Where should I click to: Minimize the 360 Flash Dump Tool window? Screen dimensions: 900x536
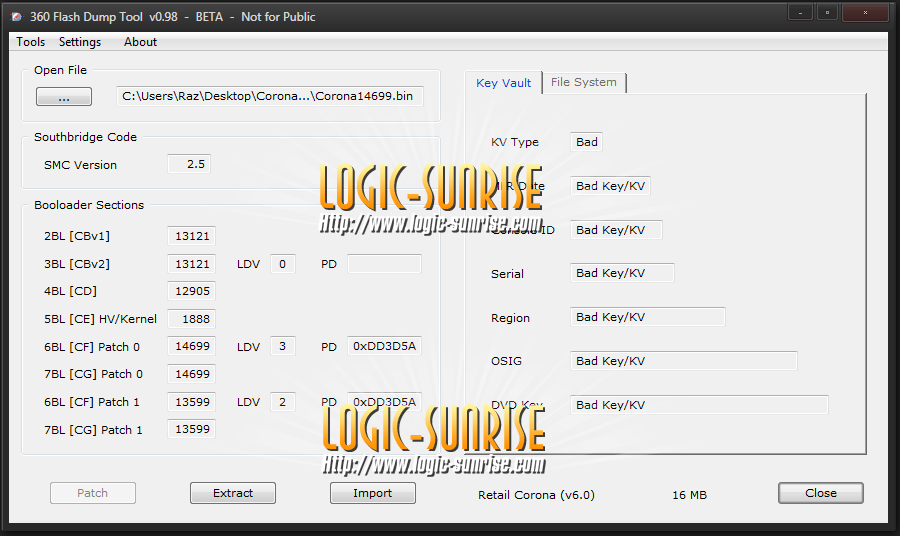800,12
